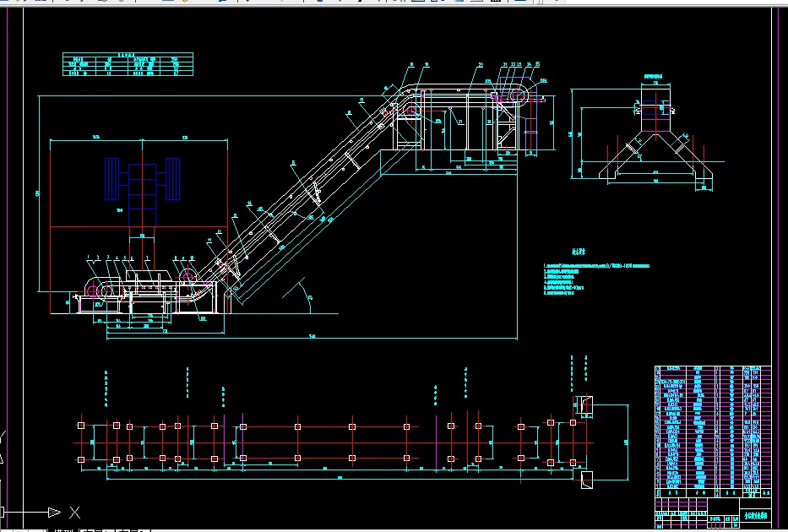Select the truck's right blue wheel set
The height and width of the screenshot is (532, 788).
pyautogui.click(x=172, y=179)
